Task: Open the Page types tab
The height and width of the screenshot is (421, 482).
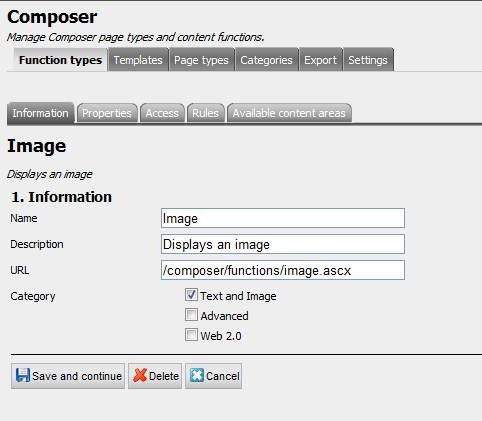Action: (201, 60)
